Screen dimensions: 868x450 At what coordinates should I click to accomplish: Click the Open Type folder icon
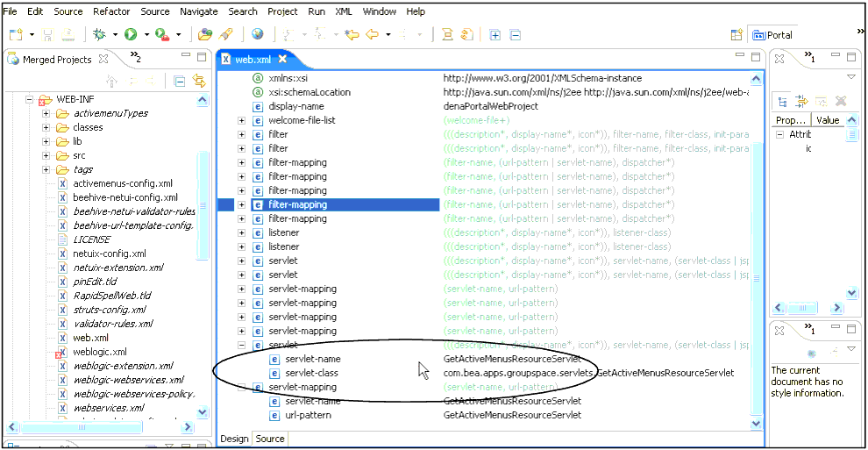[205, 35]
